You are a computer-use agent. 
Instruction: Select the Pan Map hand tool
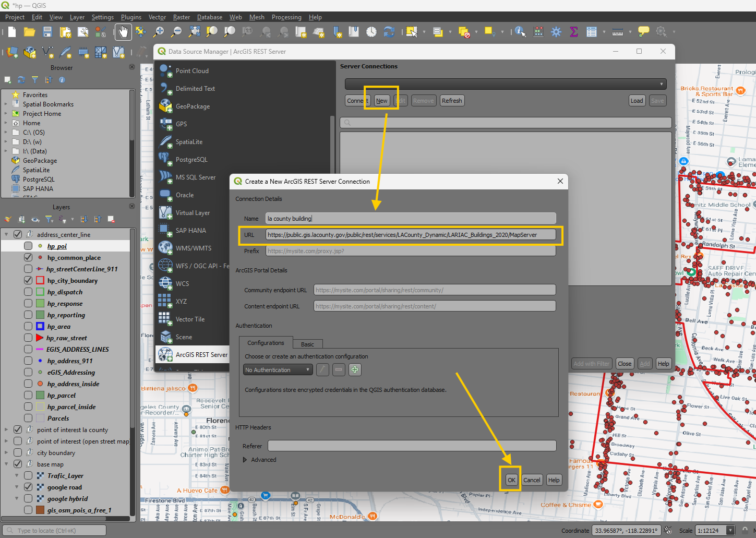point(123,32)
